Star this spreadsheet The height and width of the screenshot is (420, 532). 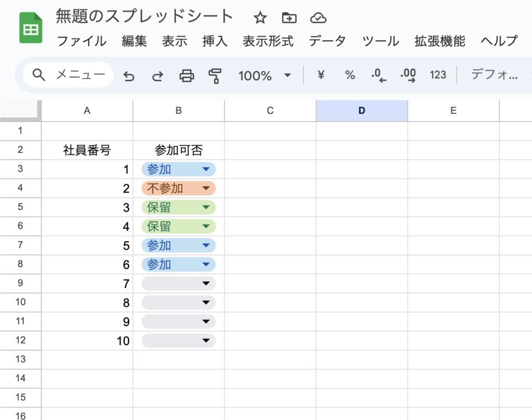pyautogui.click(x=260, y=18)
